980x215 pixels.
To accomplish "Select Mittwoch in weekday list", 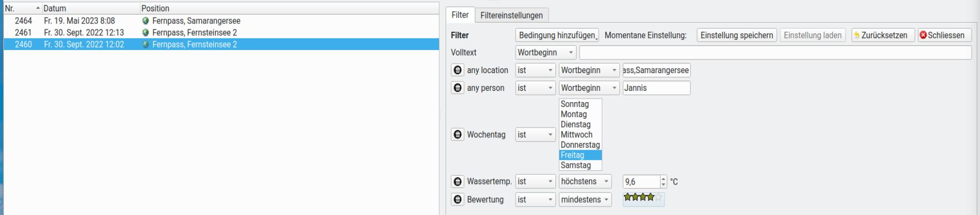I will pyautogui.click(x=581, y=134).
